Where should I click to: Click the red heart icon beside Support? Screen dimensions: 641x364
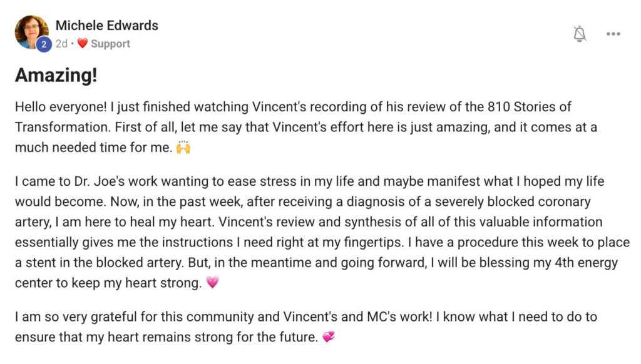coord(82,44)
